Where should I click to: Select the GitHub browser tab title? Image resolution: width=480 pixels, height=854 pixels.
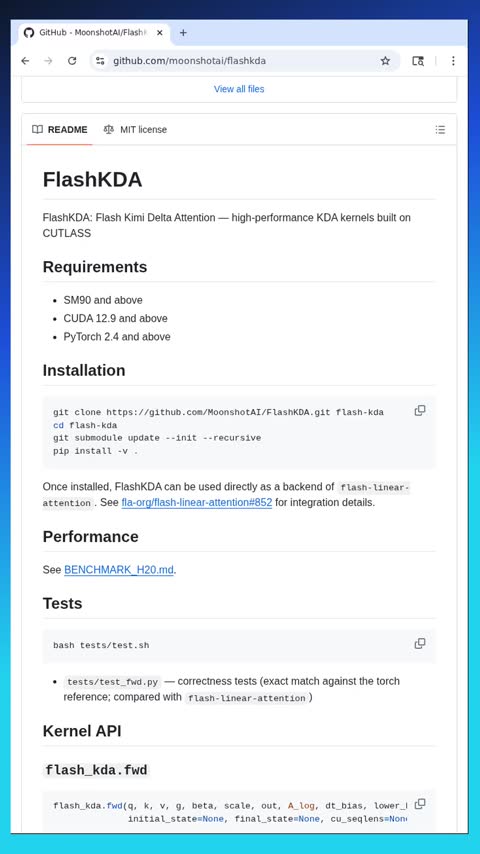(93, 33)
